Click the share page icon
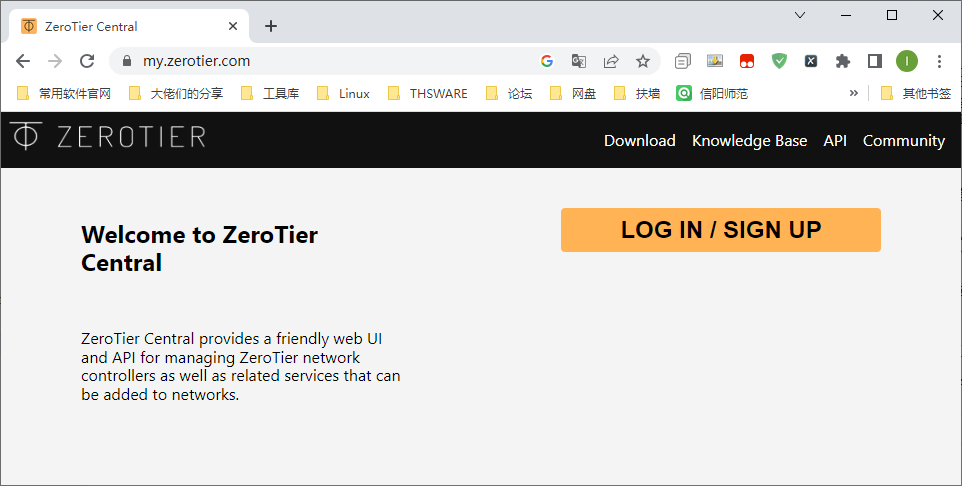This screenshot has height=486, width=962. 611,61
